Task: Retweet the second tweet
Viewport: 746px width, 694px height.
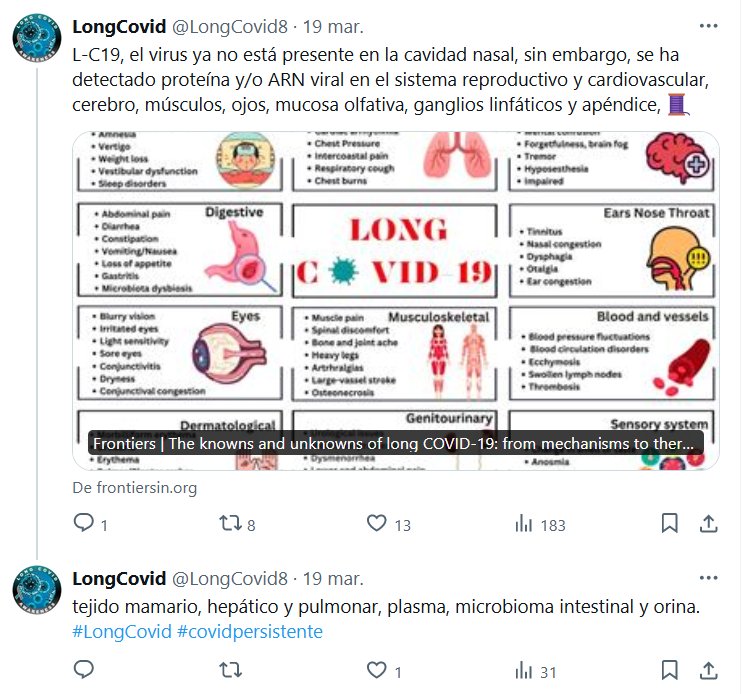Action: pyautogui.click(x=230, y=670)
